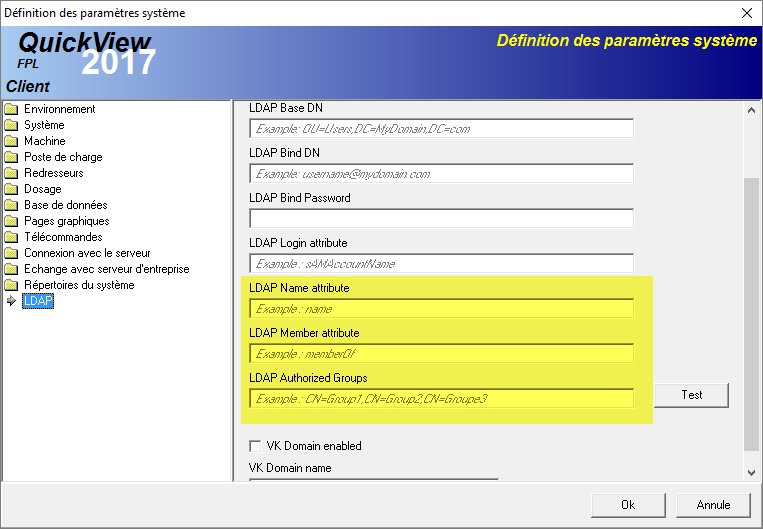Screen dimensions: 763x529
Task: Select Redresseurs in the tree
Action: tap(54, 173)
